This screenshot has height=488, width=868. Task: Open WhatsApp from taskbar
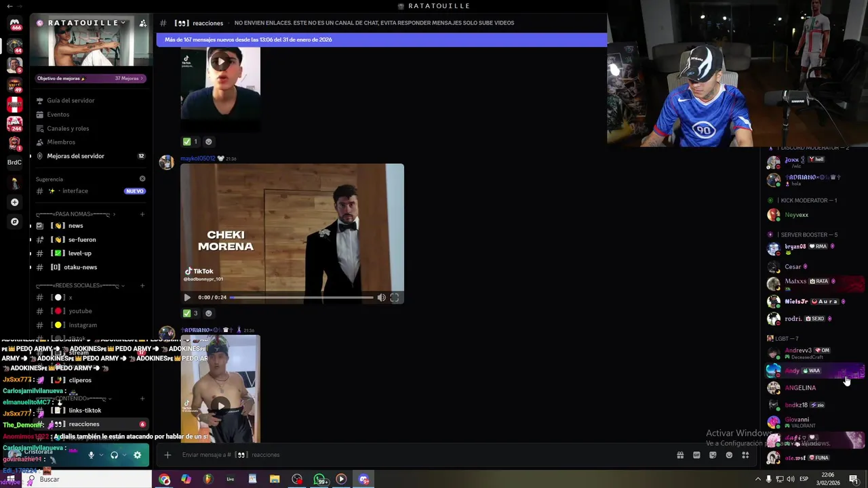pyautogui.click(x=319, y=479)
